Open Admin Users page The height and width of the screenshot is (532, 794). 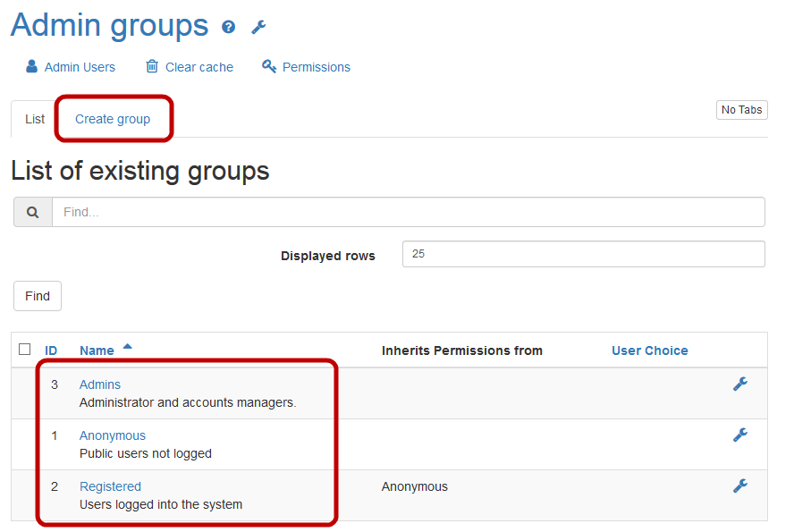click(x=71, y=67)
